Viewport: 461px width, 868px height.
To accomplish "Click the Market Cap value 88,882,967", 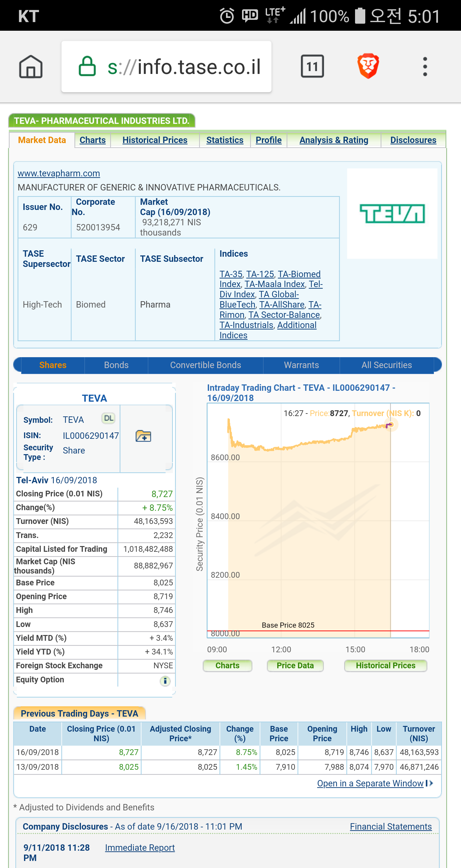I will (153, 566).
